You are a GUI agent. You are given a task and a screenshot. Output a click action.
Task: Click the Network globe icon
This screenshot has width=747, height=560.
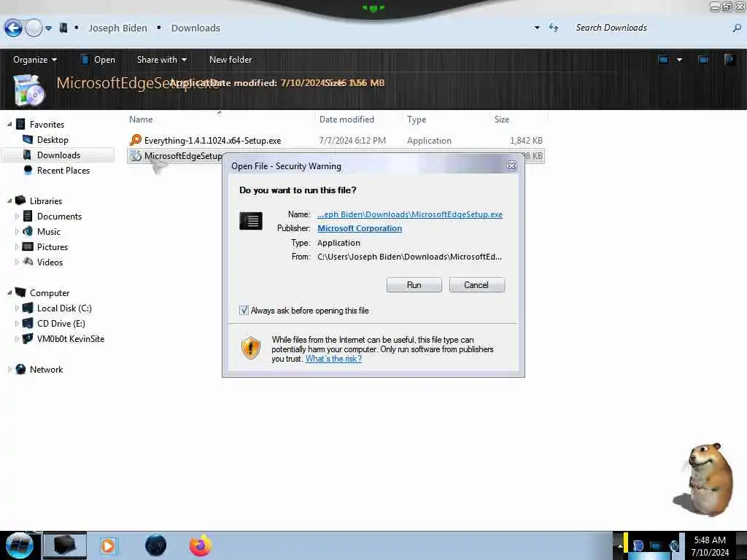click(20, 369)
